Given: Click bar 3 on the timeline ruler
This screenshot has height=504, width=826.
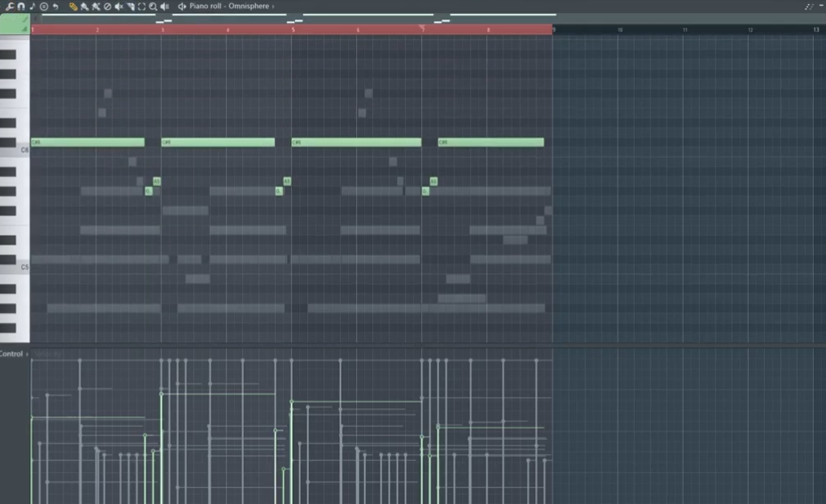Looking at the screenshot, I should pyautogui.click(x=163, y=30).
